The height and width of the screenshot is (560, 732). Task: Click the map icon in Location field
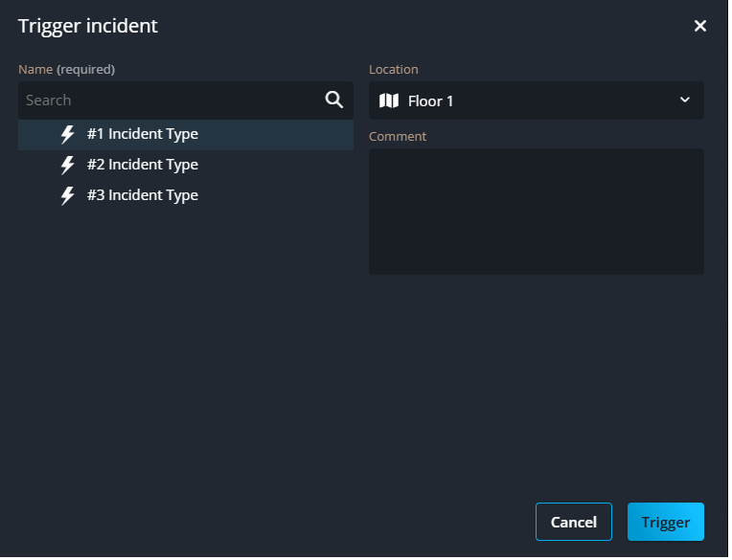pos(390,101)
